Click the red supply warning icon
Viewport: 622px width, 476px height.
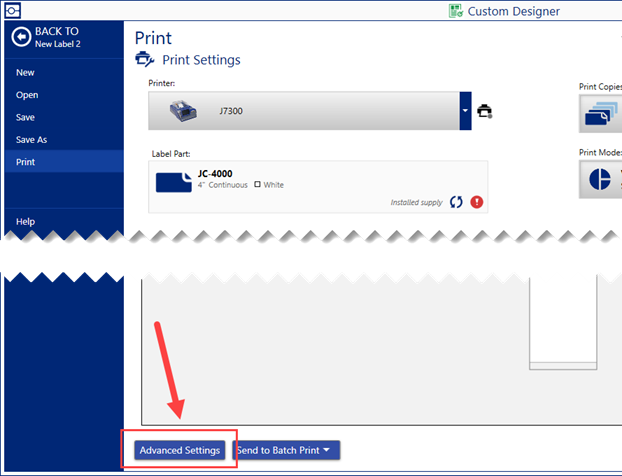(x=477, y=202)
